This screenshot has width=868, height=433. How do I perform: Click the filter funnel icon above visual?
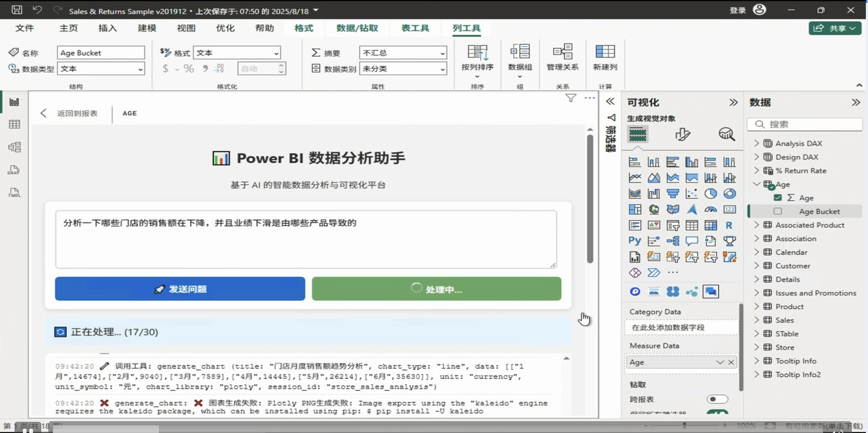[571, 98]
